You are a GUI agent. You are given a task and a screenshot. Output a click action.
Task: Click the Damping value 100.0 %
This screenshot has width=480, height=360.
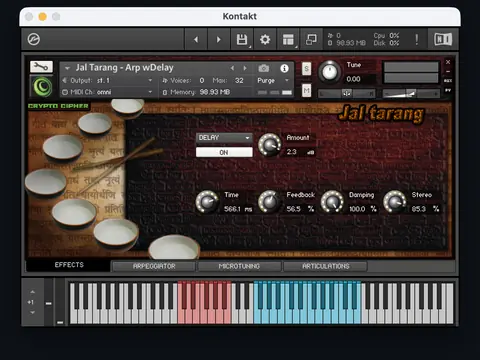[363, 209]
